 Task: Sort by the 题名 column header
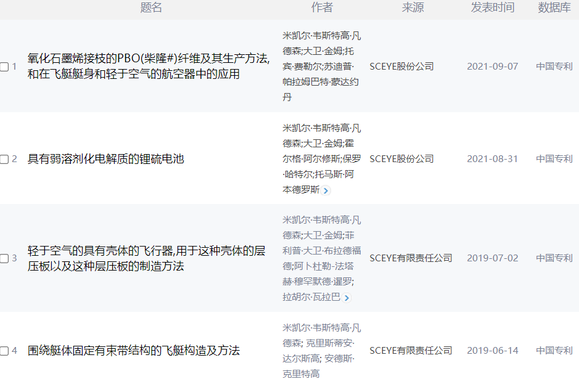click(x=151, y=7)
